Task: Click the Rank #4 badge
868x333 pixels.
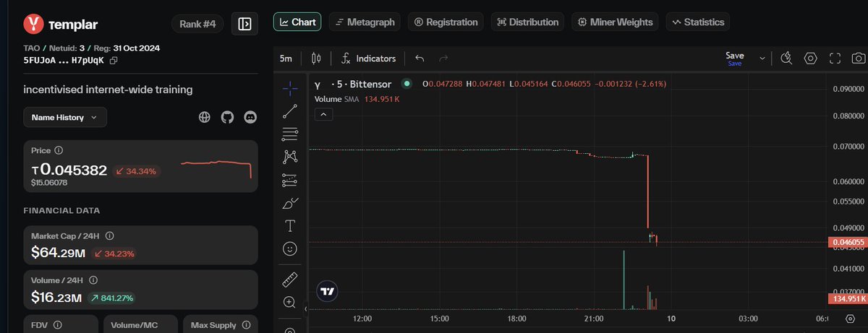Action: (x=197, y=24)
